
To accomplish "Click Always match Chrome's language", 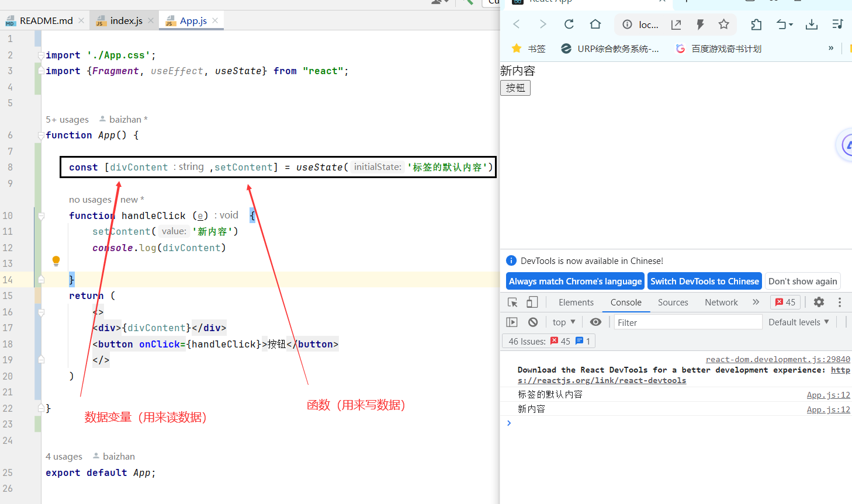I will click(575, 281).
